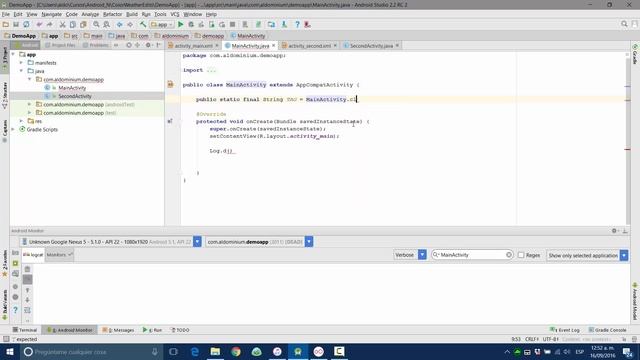Click the Help question mark toolbar icon

[x=297, y=24]
